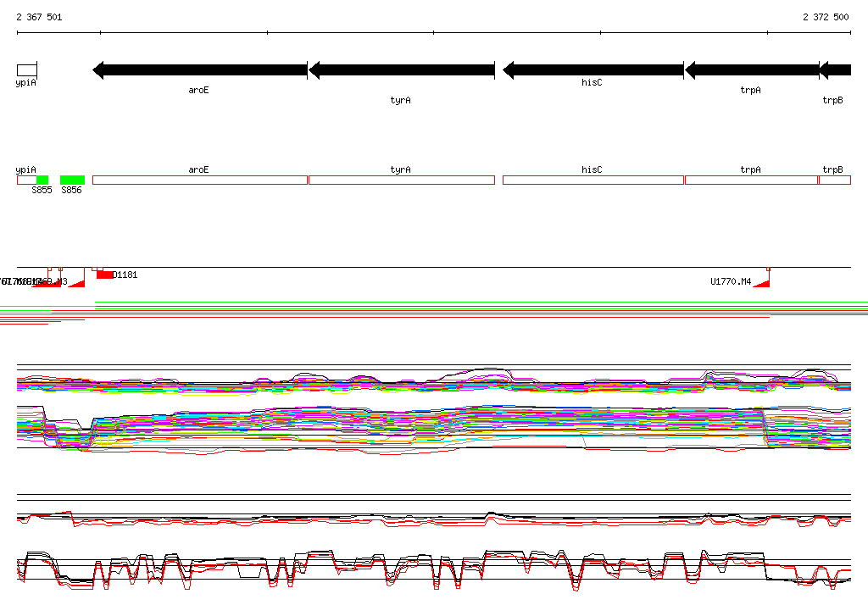Click ypiA label under white box
The image size is (868, 605).
26,82
